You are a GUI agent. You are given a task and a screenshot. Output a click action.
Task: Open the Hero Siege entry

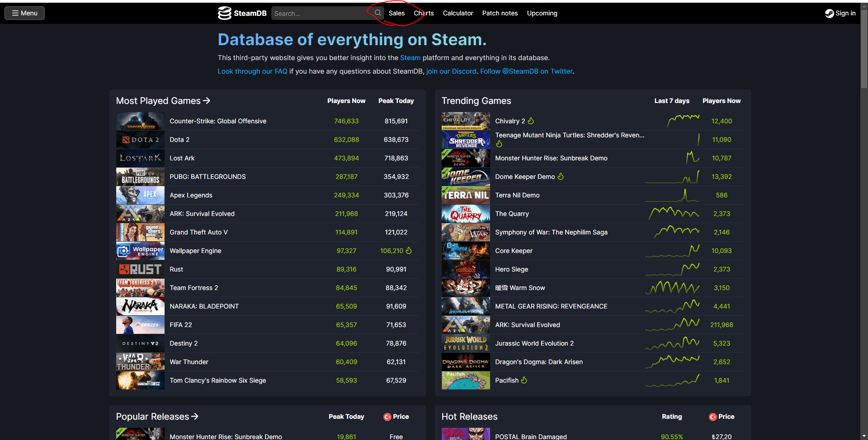511,269
